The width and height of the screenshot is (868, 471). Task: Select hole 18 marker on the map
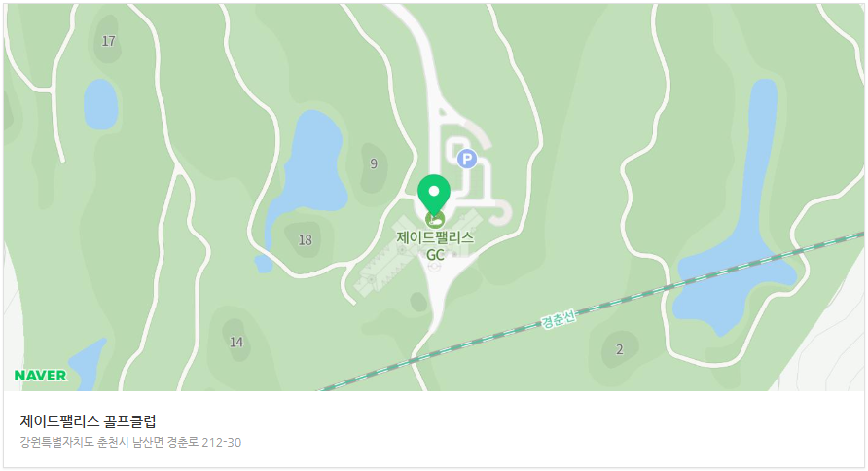click(x=305, y=240)
